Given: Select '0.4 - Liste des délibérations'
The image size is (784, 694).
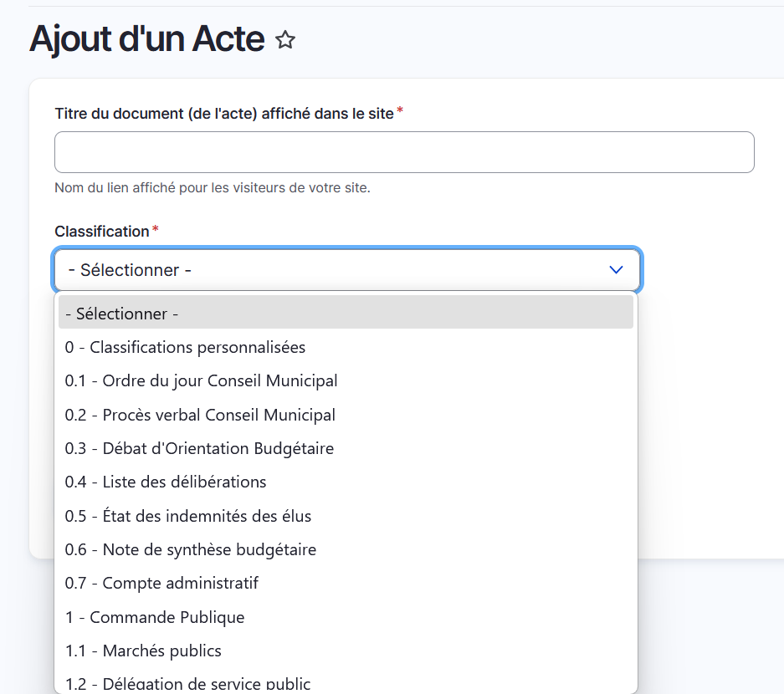Looking at the screenshot, I should [x=166, y=482].
